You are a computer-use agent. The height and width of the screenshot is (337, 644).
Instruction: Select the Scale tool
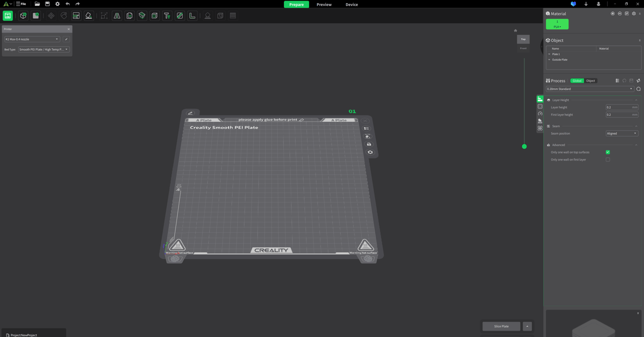click(x=104, y=16)
